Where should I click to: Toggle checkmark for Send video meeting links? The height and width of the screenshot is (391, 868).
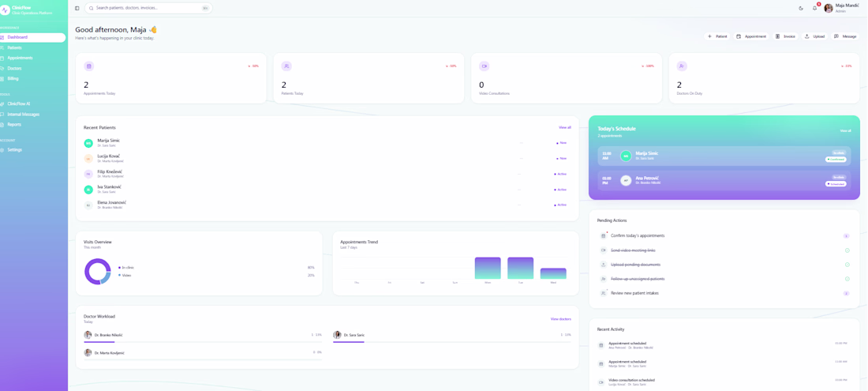click(847, 250)
